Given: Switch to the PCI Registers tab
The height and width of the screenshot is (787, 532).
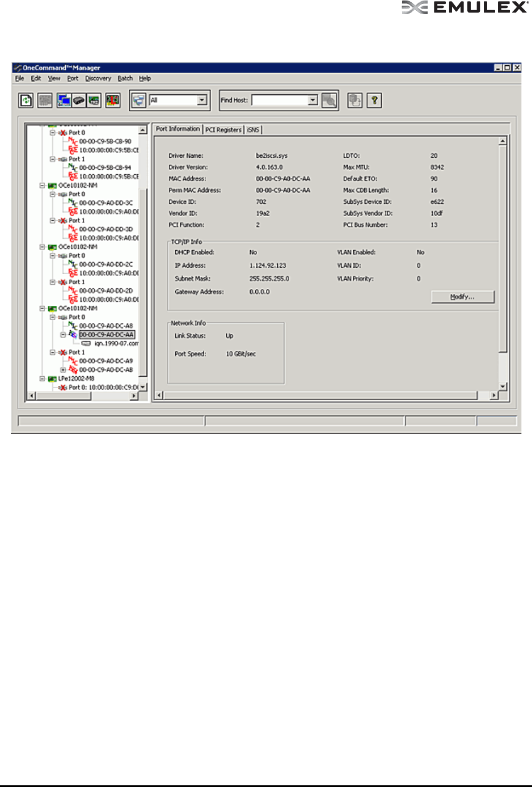Looking at the screenshot, I should coord(223,130).
